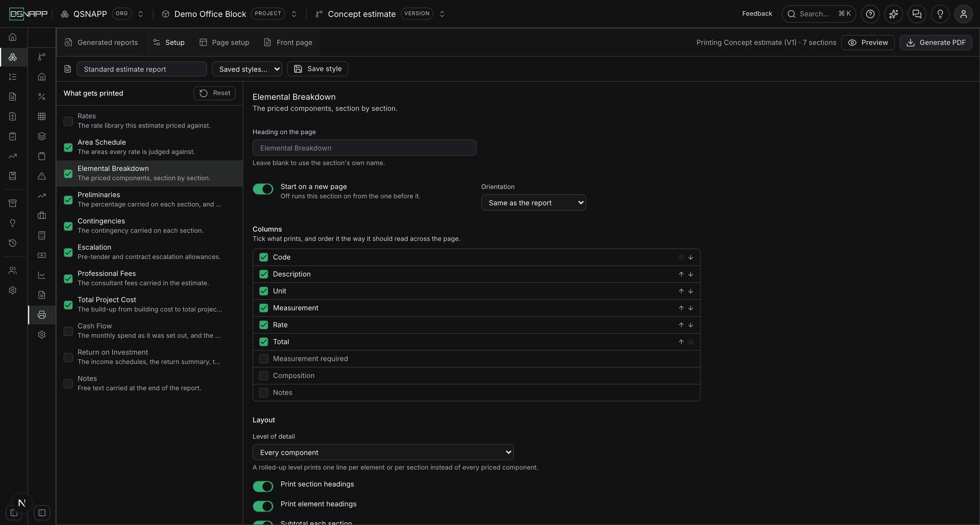Toggle Print element headings switch
980x525 pixels.
pos(263,506)
